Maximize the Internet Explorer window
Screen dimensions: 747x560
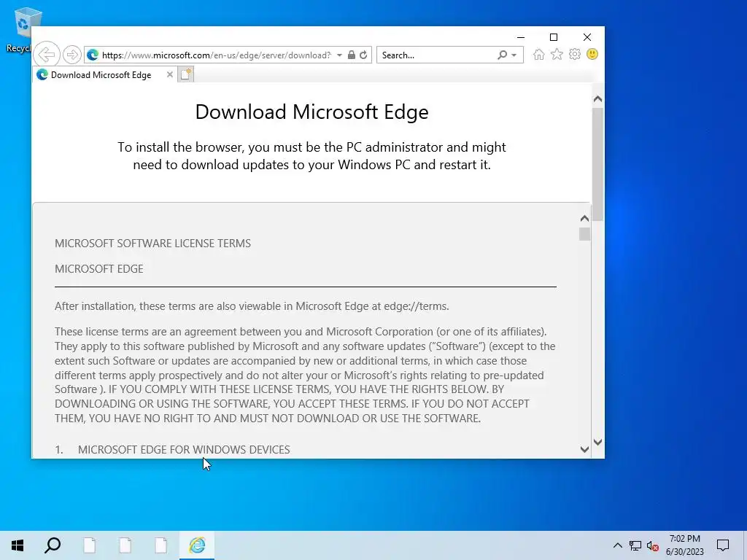tap(554, 37)
